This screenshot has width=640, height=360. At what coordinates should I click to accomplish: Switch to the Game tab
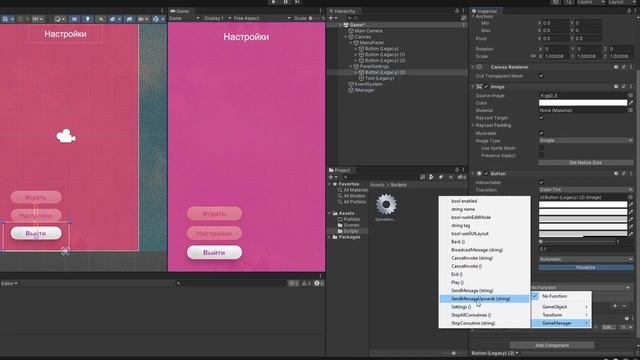tap(180, 11)
